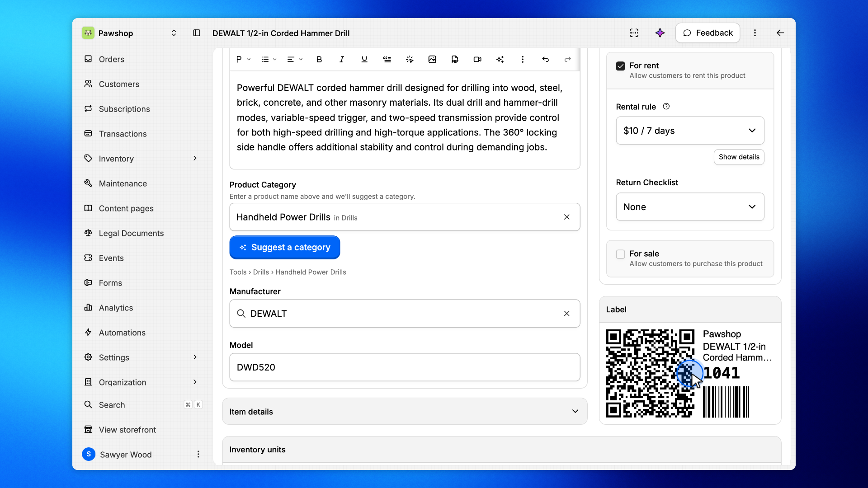868x488 pixels.
Task: Toggle bold formatting in editor toolbar
Action: (319, 59)
